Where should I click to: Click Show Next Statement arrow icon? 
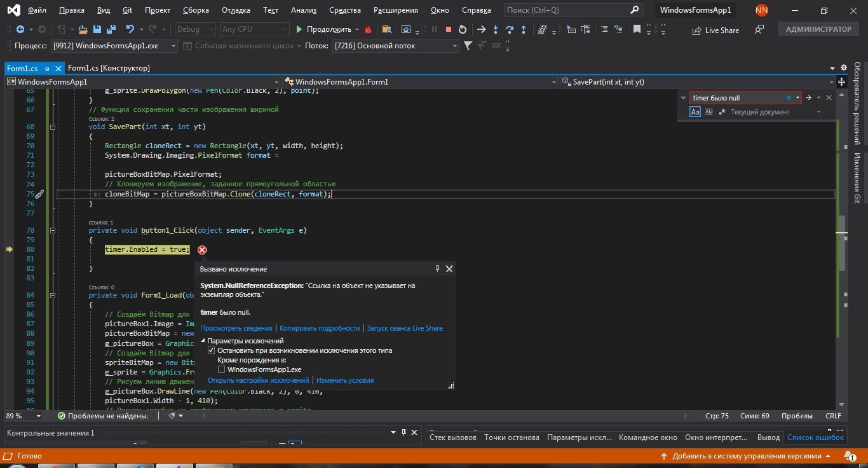click(x=481, y=29)
